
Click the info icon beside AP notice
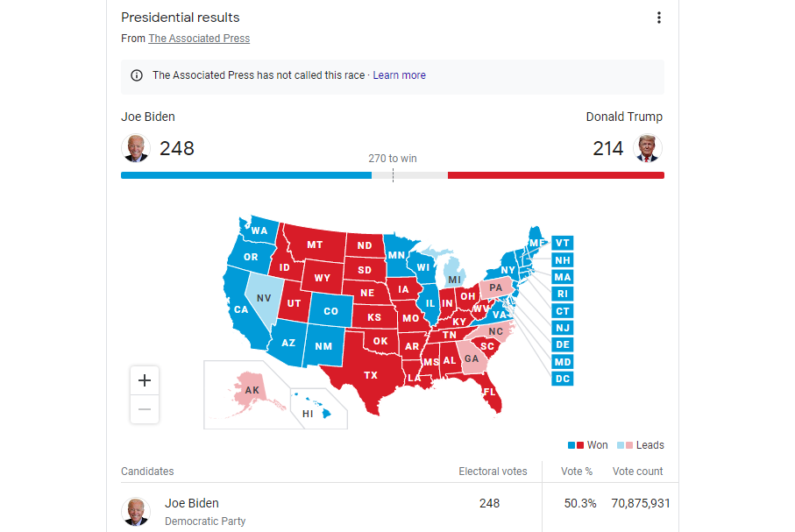point(136,75)
